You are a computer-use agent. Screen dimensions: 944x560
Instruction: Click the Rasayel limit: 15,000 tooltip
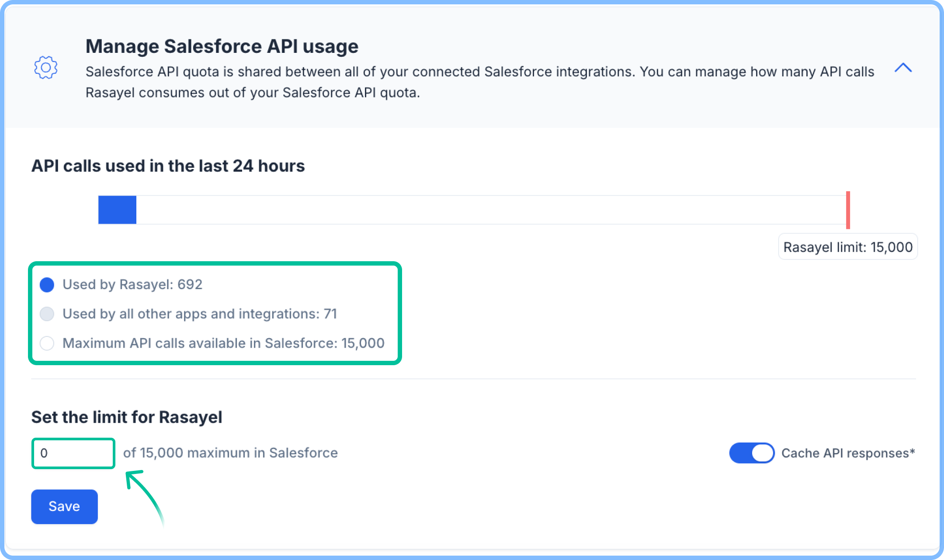pyautogui.click(x=848, y=247)
